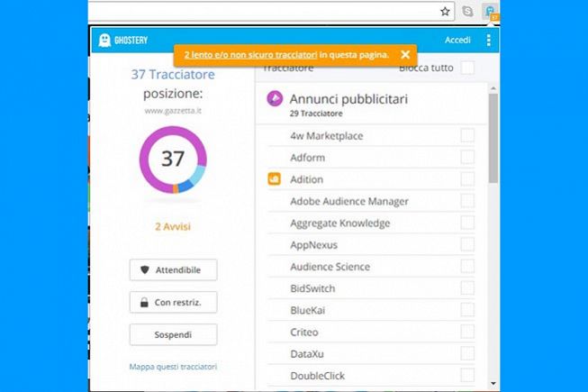The image size is (588, 392).
Task: Dismiss the orange tracker warning banner
Action: click(405, 55)
